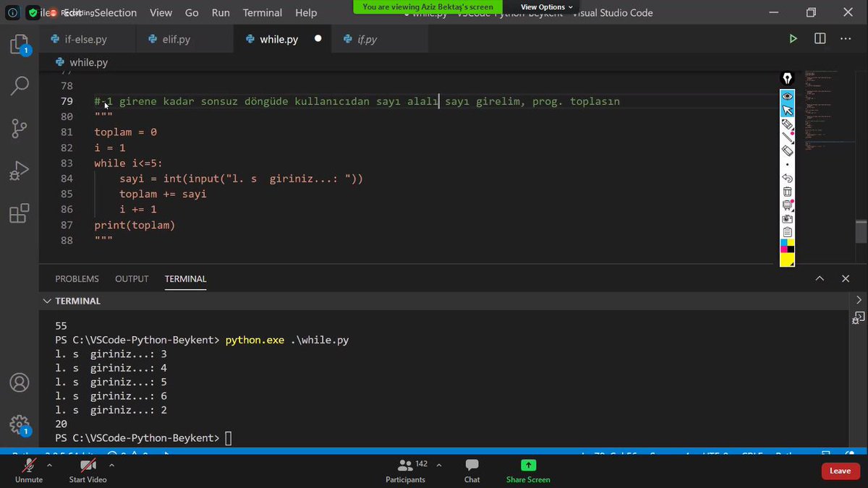Run the Python file with play button
Image resolution: width=868 pixels, height=488 pixels.
click(793, 39)
